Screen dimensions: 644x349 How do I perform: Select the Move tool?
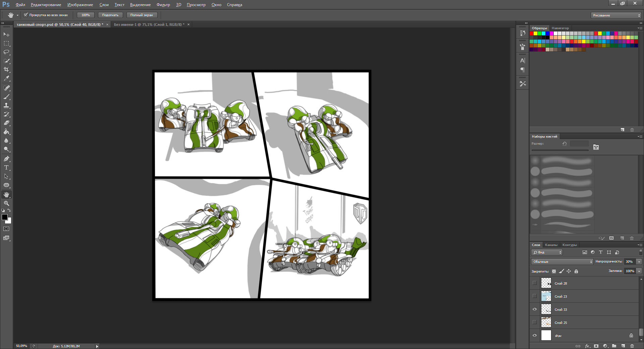pyautogui.click(x=6, y=35)
